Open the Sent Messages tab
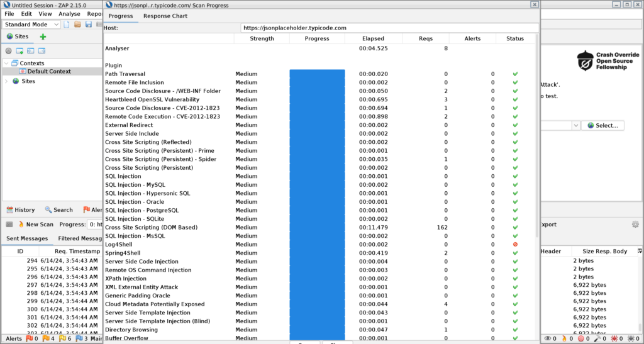Image resolution: width=644 pixels, height=344 pixels. pyautogui.click(x=26, y=238)
